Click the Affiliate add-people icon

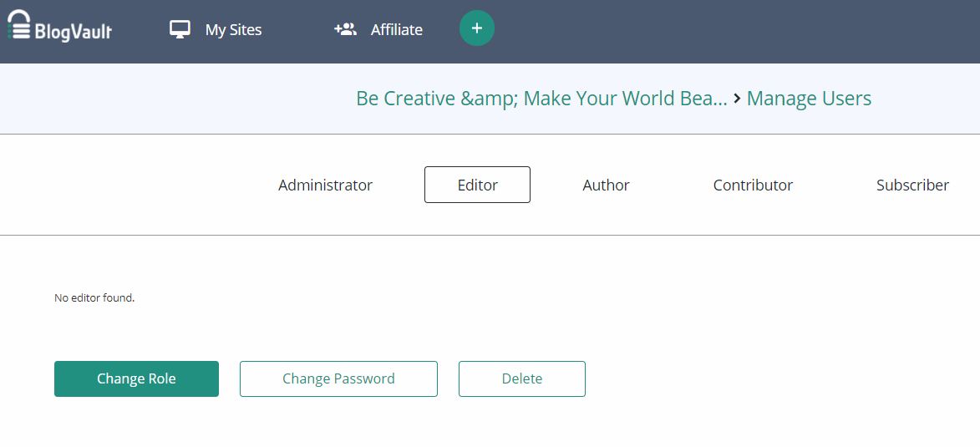tap(345, 29)
